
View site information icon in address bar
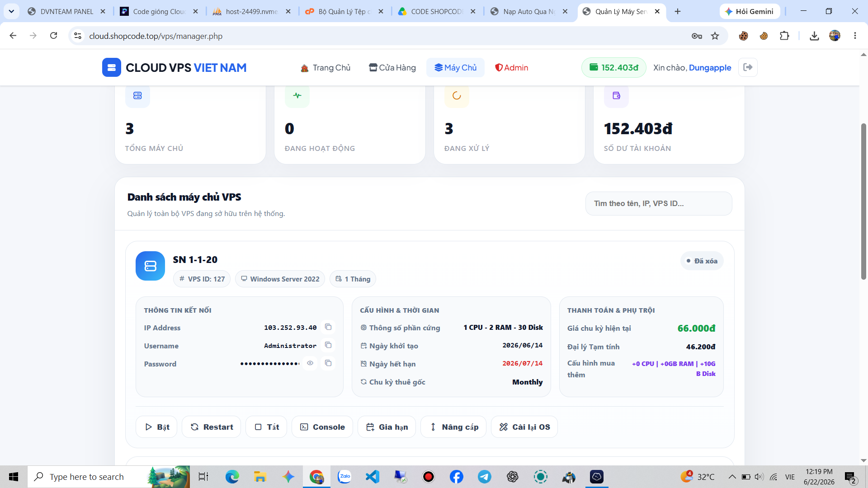click(78, 36)
